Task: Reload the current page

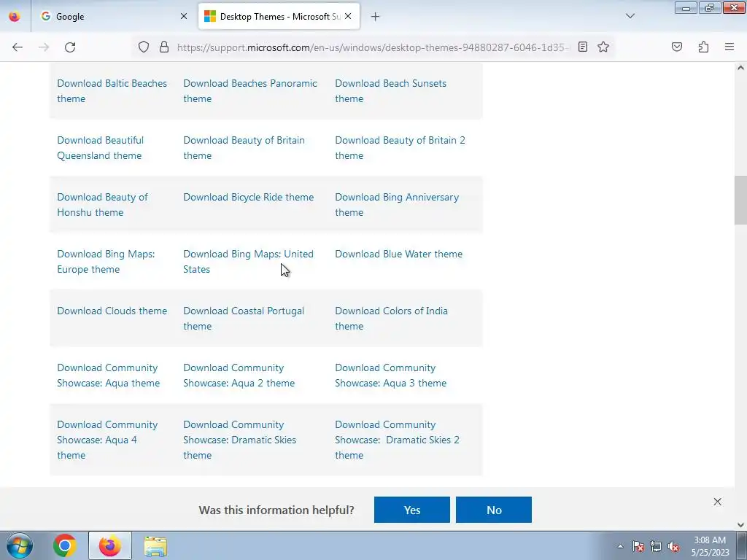Action: pyautogui.click(x=70, y=47)
